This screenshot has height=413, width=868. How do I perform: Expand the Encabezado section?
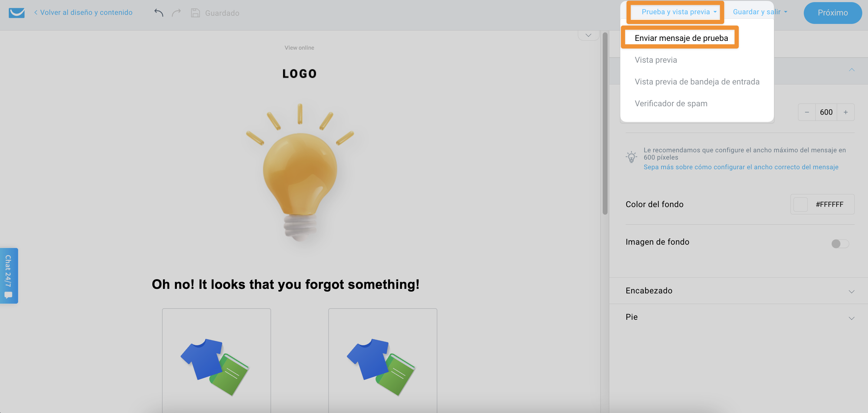click(x=738, y=291)
